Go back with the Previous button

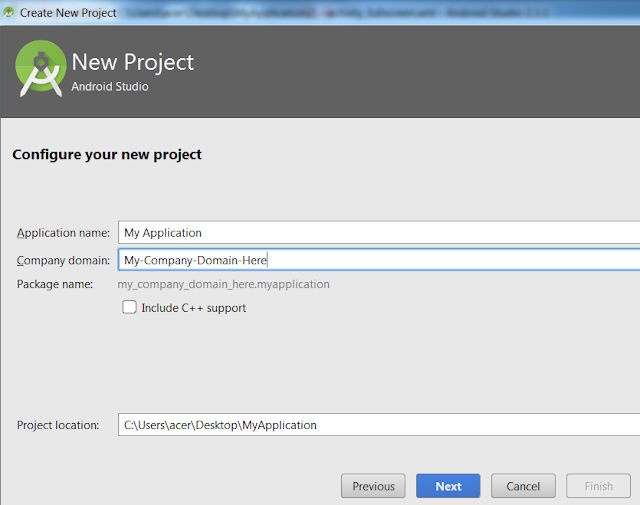pyautogui.click(x=373, y=486)
